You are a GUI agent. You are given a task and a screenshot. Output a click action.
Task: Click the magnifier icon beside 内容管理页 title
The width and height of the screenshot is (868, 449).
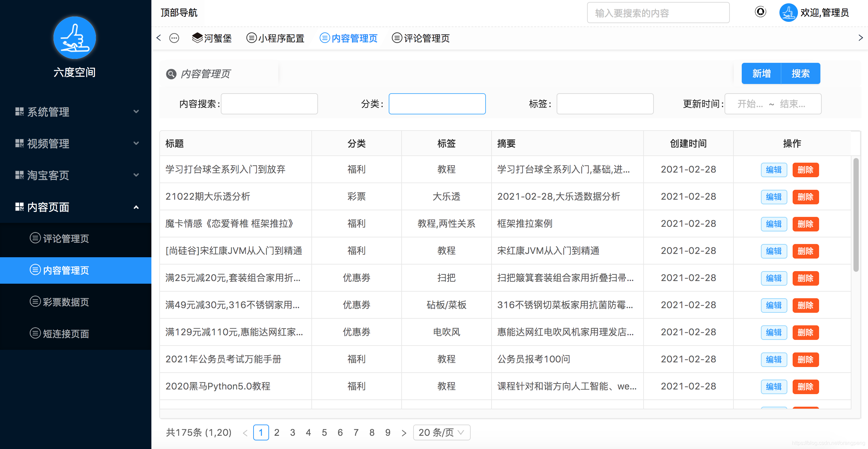[171, 74]
